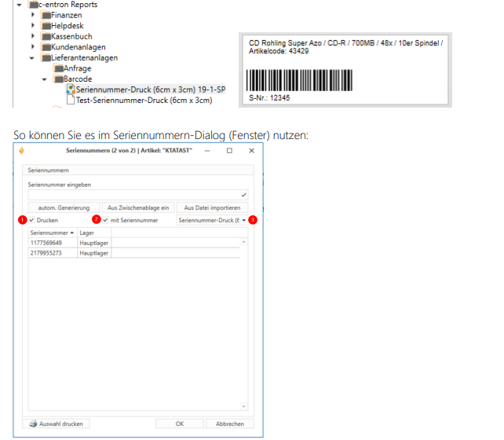This screenshot has width=504, height=440.
Task: Click the checkmark confirm icon in serial input
Action: pyautogui.click(x=244, y=193)
